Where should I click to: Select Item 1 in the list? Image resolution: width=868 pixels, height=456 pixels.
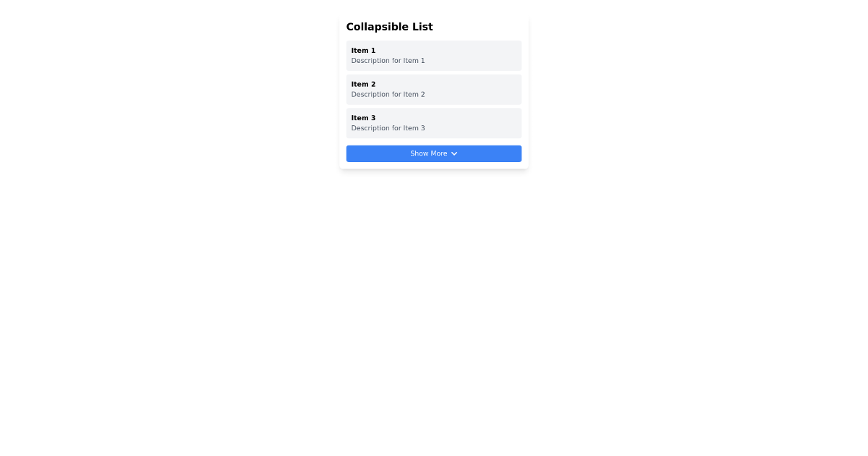click(434, 56)
